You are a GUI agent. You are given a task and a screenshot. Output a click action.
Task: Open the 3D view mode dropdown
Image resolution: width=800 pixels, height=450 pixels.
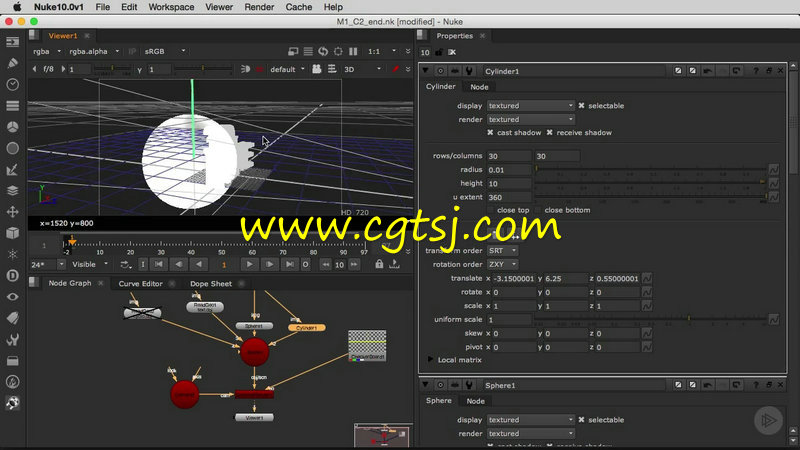pyautogui.click(x=362, y=69)
